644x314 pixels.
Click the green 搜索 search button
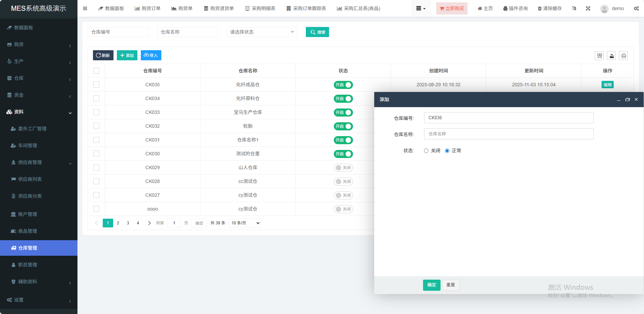317,32
